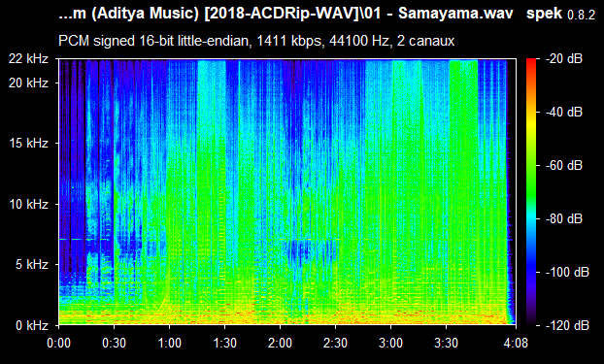604x364 pixels.
Task: Click the 'spek' application name in the header
Action: click(545, 14)
